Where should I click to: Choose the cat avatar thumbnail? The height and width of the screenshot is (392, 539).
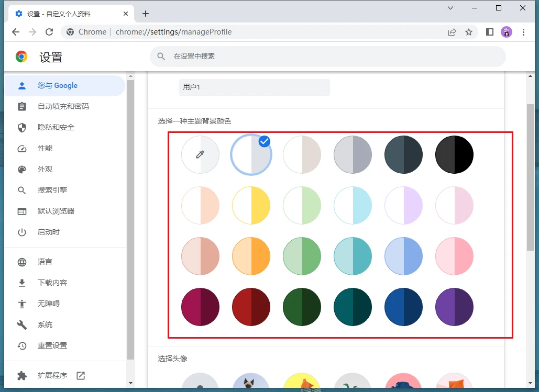(x=251, y=380)
